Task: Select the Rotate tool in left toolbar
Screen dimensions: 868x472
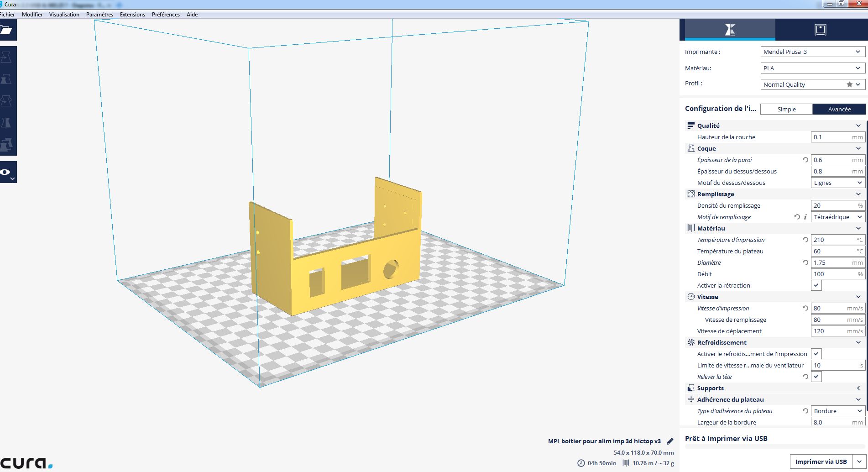Action: (x=6, y=101)
